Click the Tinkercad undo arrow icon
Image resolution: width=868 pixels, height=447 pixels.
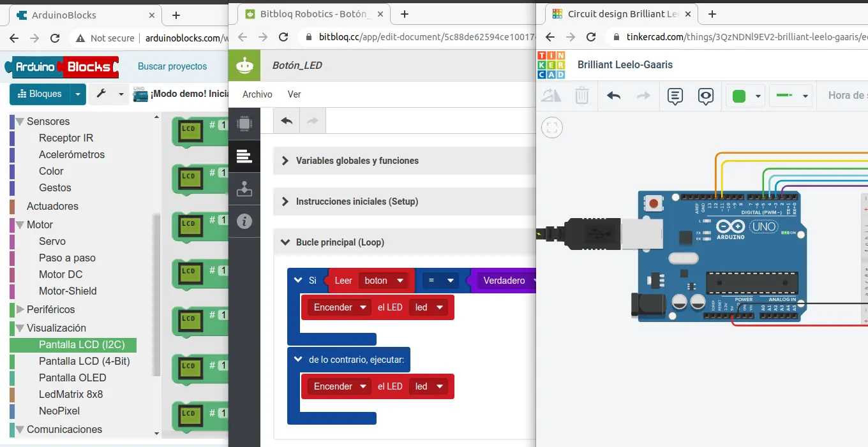(x=613, y=96)
